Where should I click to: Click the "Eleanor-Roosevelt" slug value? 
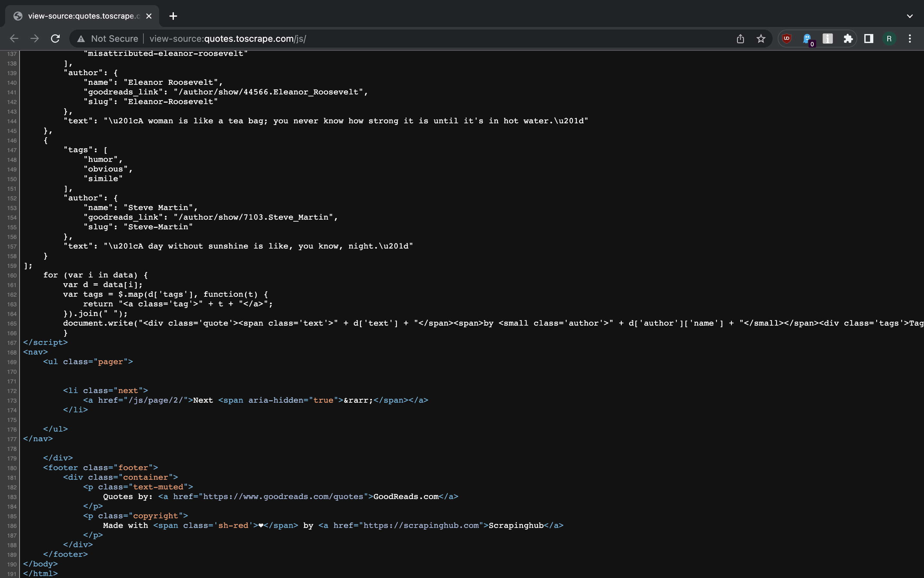click(x=171, y=102)
